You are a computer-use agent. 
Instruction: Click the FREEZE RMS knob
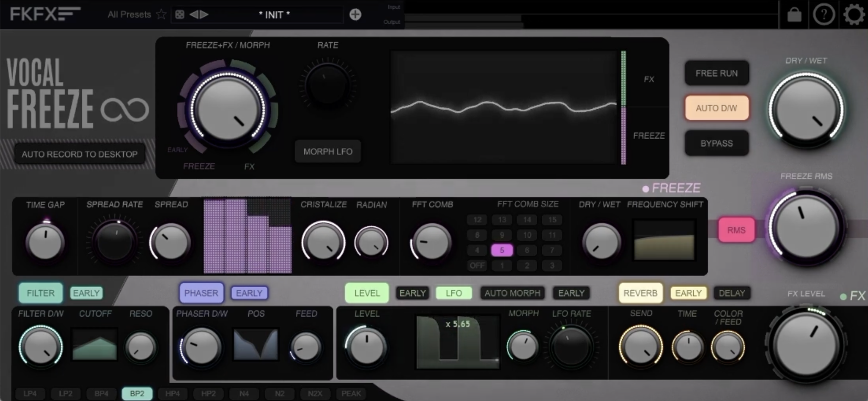coord(806,227)
